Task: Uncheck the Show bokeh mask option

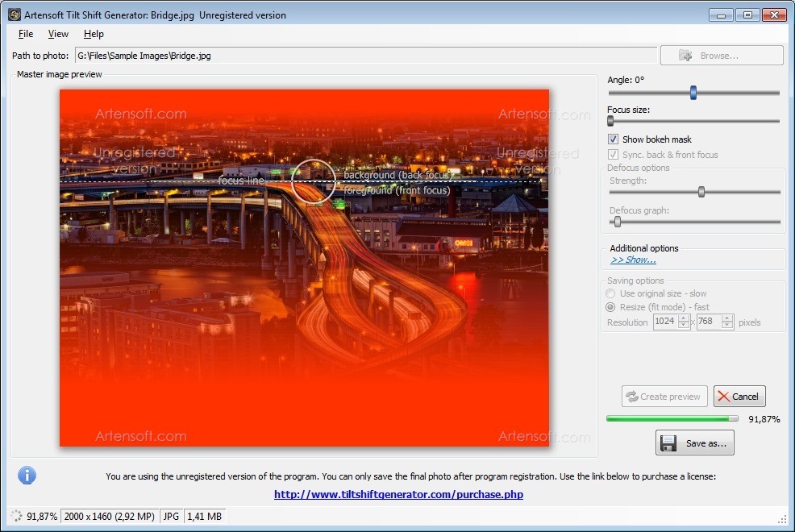Action: coord(614,139)
